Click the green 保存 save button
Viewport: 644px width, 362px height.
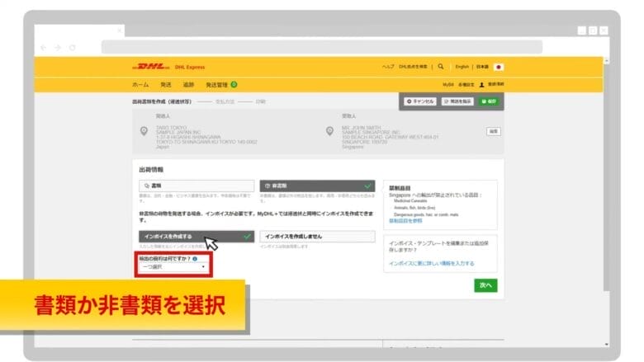tap(489, 101)
